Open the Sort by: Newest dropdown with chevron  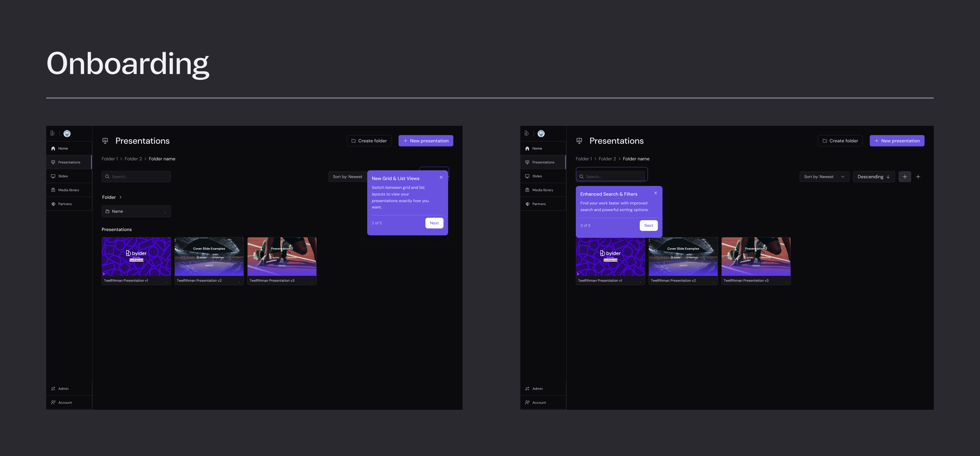click(824, 177)
